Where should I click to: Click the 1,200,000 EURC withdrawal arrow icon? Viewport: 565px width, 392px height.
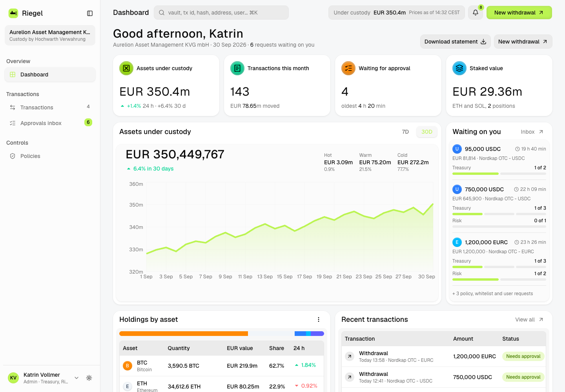[x=350, y=356]
